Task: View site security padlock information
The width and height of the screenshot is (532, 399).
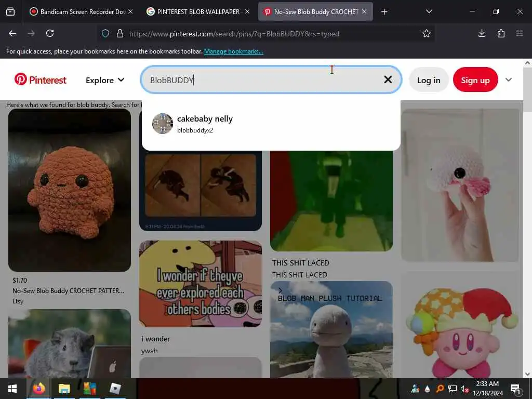Action: tap(120, 33)
